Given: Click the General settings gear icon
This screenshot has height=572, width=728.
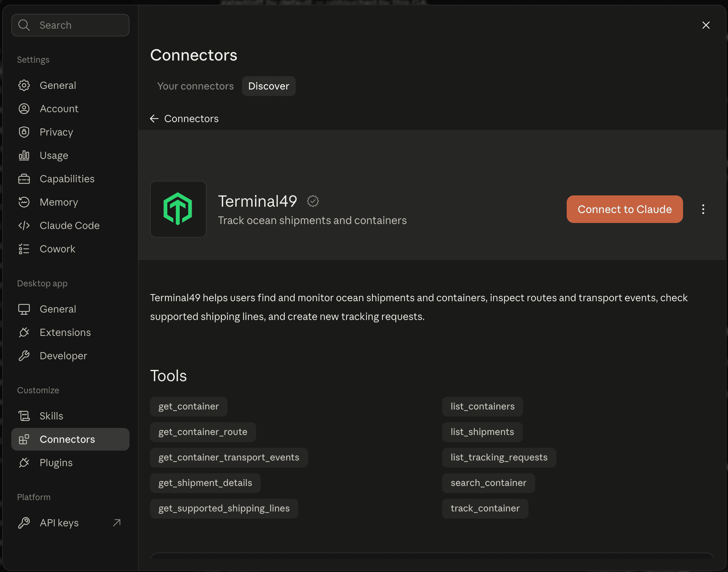Looking at the screenshot, I should pyautogui.click(x=24, y=85).
